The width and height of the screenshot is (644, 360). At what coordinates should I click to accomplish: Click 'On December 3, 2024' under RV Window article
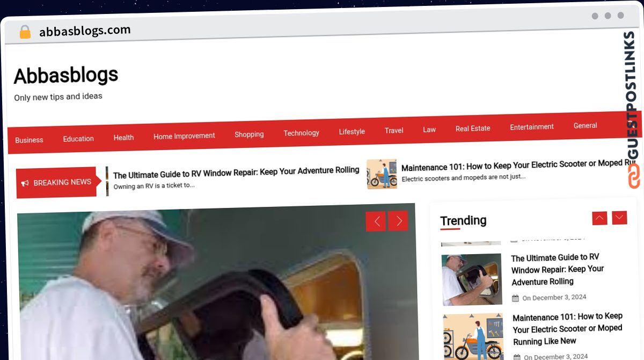click(x=554, y=298)
